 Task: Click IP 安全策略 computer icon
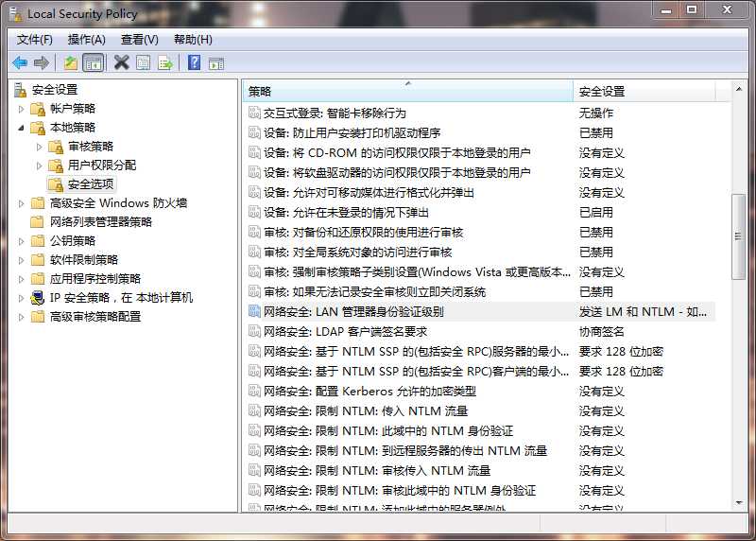click(x=38, y=298)
